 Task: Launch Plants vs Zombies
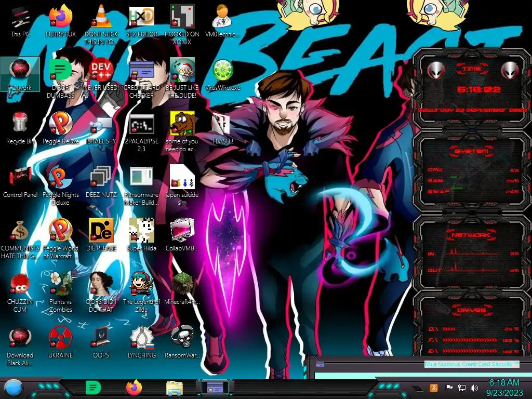[x=61, y=292]
